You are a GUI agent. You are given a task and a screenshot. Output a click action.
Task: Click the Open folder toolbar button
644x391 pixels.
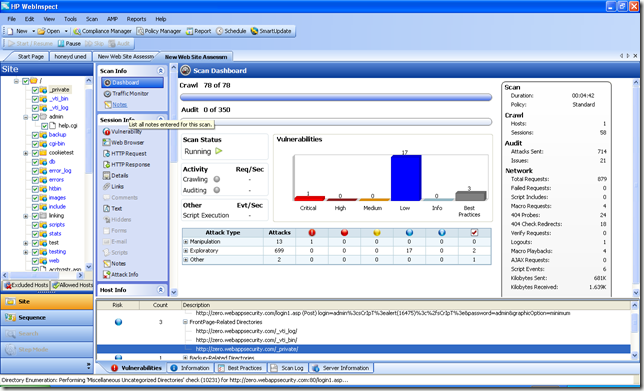pyautogui.click(x=49, y=31)
